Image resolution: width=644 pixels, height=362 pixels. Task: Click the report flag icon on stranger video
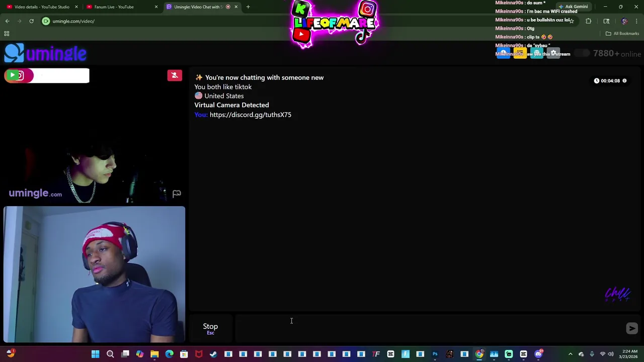(177, 194)
